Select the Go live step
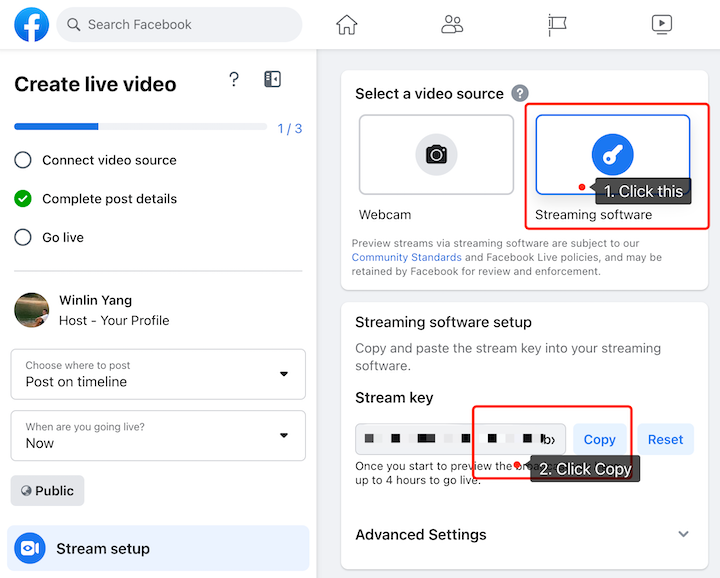Screen dimensions: 720x578 tap(49, 237)
